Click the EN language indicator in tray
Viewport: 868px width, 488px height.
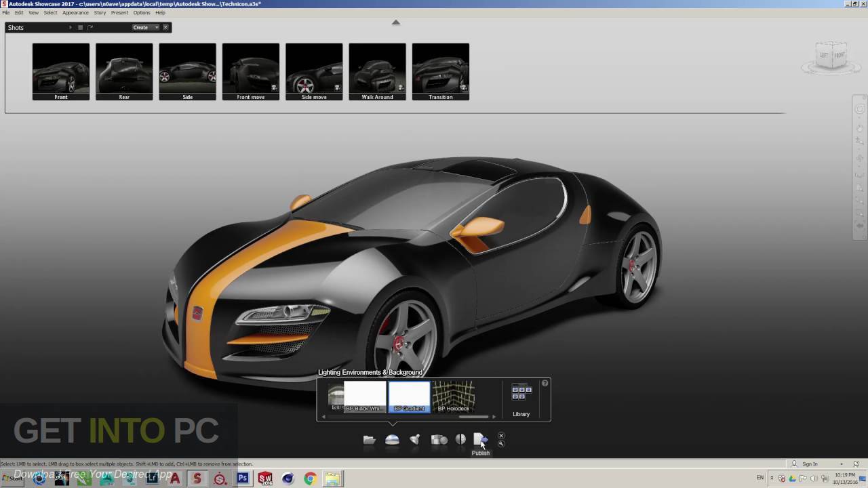click(760, 478)
